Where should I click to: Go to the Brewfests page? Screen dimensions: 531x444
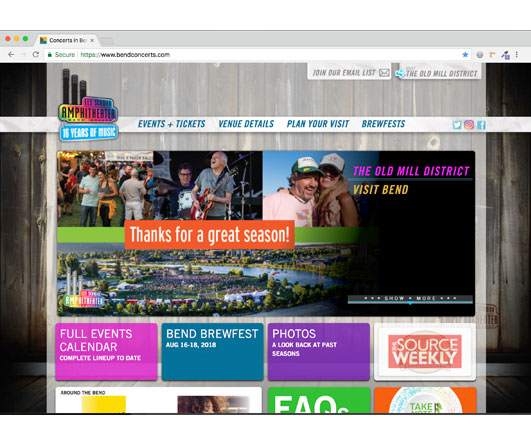click(383, 124)
